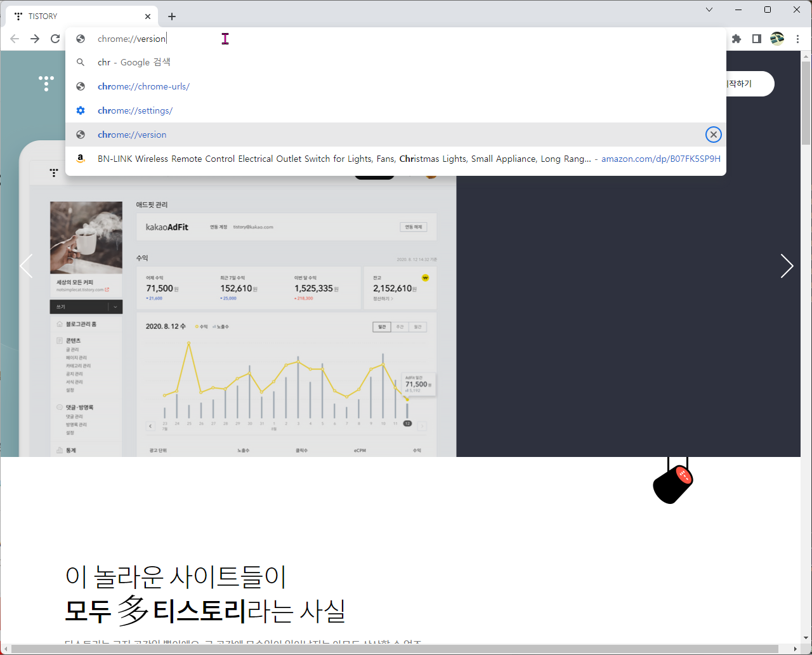This screenshot has height=655, width=812.
Task: Click the headline '모두 多 티스토리라는 사실'
Action: tap(205, 610)
